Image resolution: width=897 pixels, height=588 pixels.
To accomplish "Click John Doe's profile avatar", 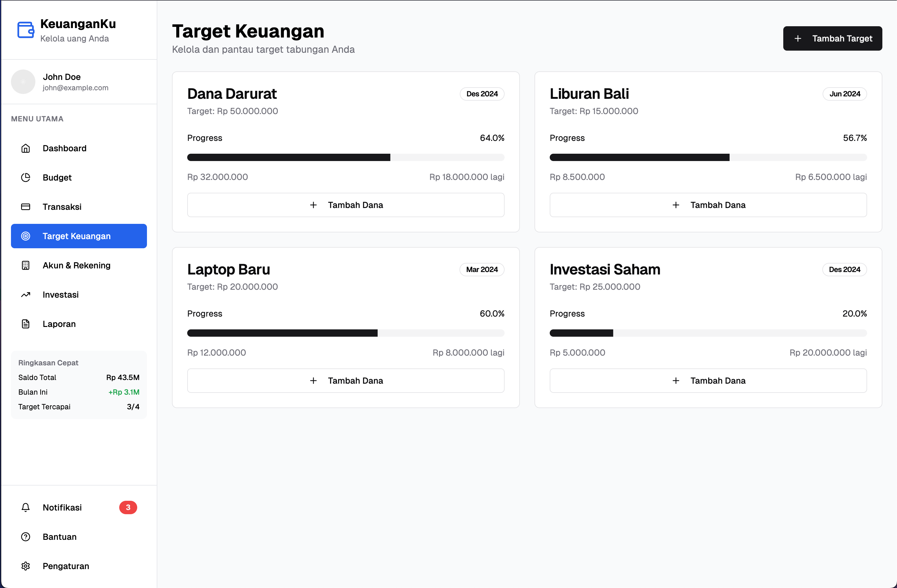I will pyautogui.click(x=23, y=82).
